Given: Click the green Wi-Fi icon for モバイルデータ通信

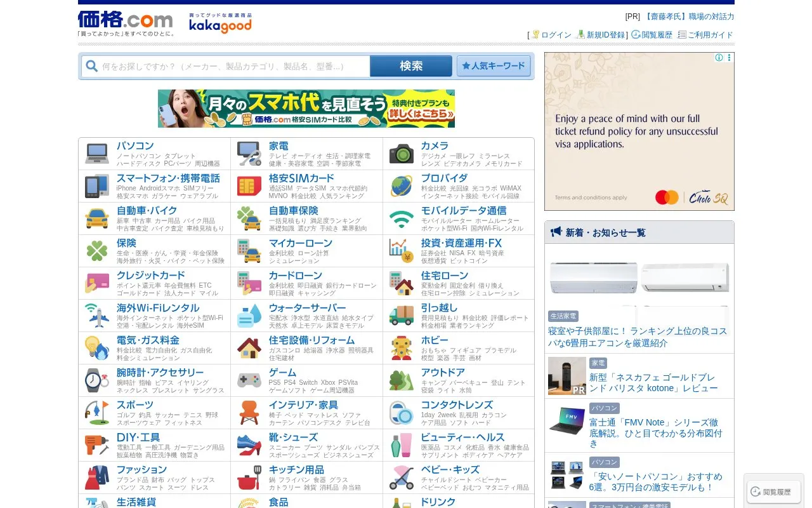Looking at the screenshot, I should 402,218.
